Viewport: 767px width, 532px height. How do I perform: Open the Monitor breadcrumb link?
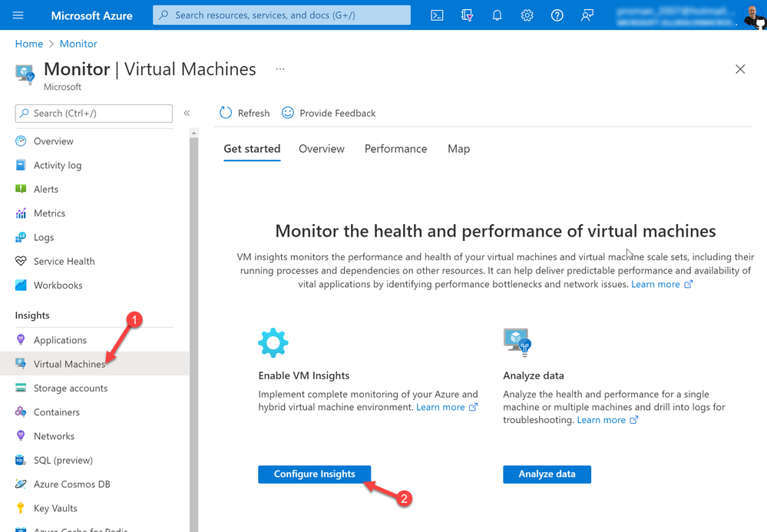(x=78, y=44)
